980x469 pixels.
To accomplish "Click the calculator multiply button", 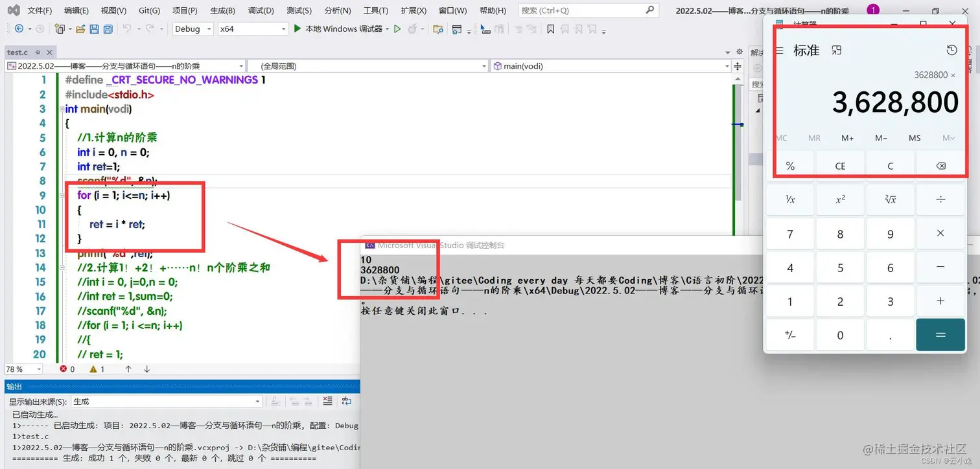I will (940, 233).
